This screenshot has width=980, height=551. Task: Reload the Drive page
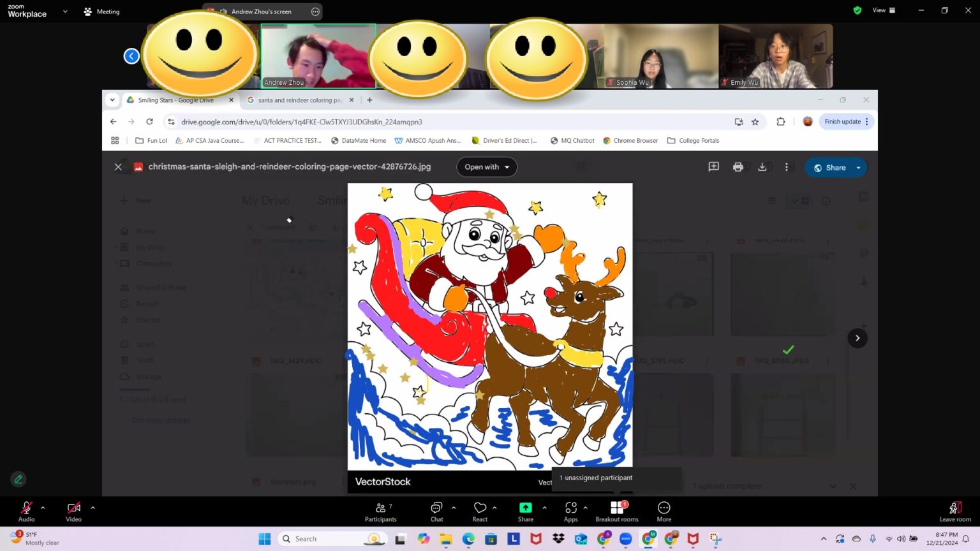[149, 122]
